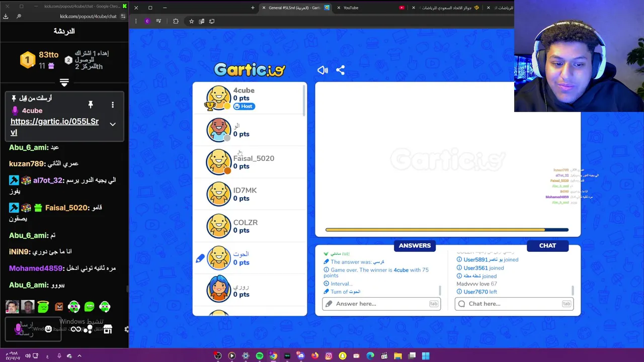Open the Chrome three-dot menu
This screenshot has width=644, height=362.
click(136, 21)
